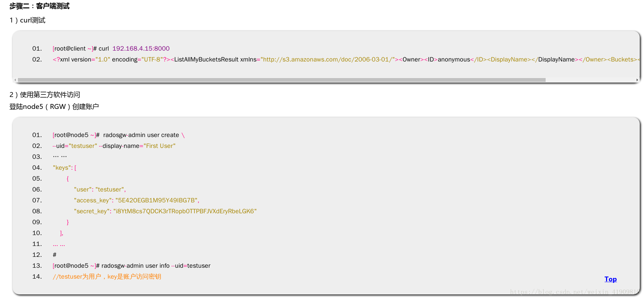Click the closing '],' on line 10

coord(61,233)
